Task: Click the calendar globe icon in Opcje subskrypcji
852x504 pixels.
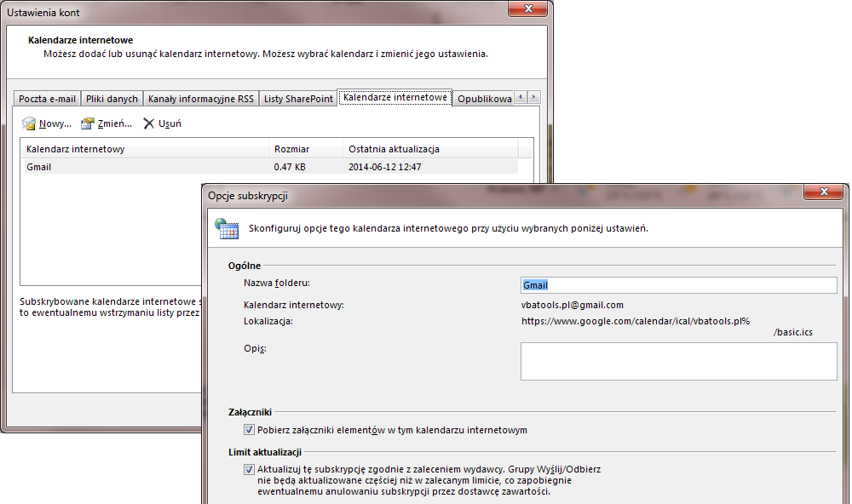Action: click(x=227, y=229)
